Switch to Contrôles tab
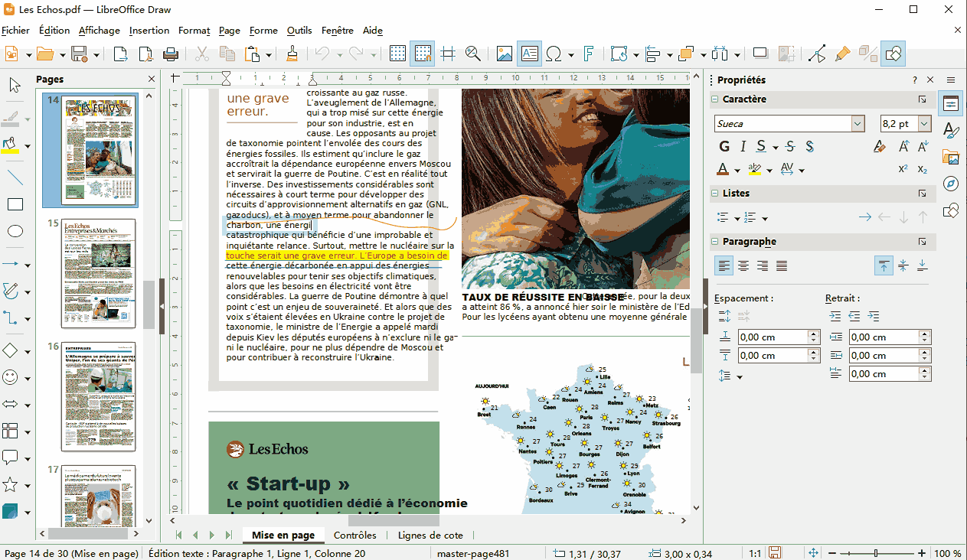 click(x=355, y=536)
